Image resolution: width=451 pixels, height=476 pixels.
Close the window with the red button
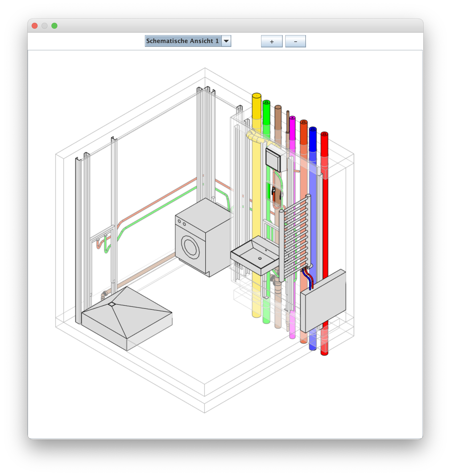click(35, 26)
